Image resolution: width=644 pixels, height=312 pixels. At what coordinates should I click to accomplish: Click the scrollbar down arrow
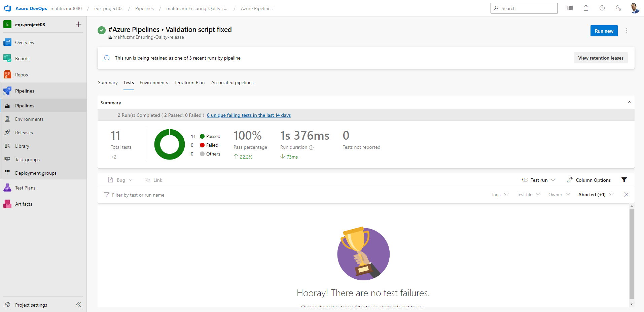632,304
